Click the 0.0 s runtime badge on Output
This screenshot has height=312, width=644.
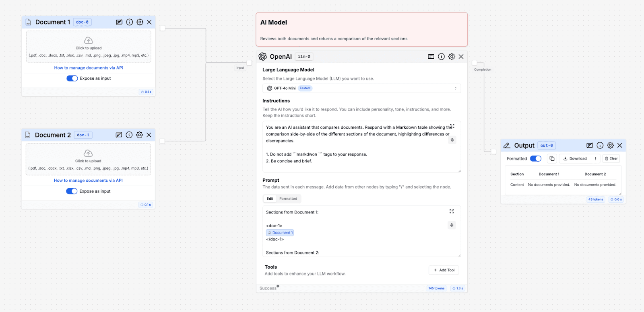616,199
